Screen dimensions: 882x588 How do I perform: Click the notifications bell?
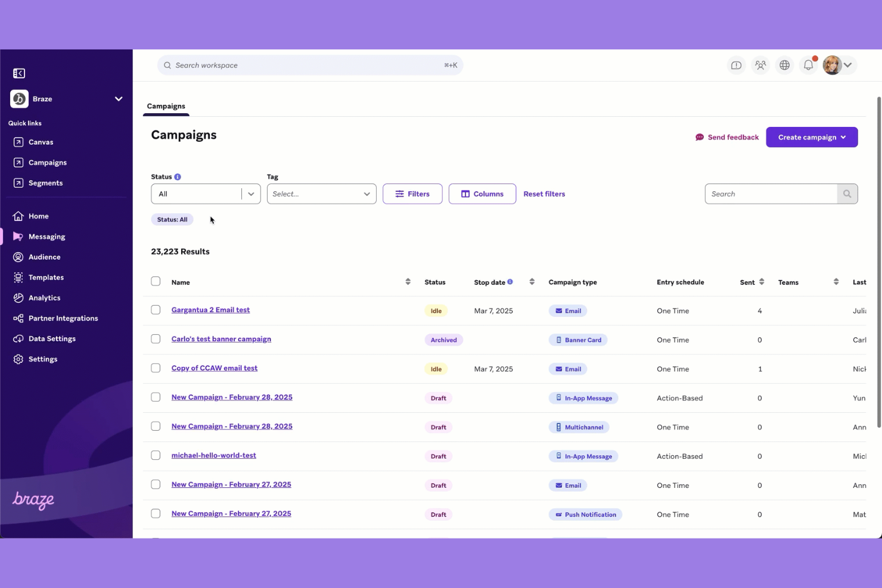[808, 65]
